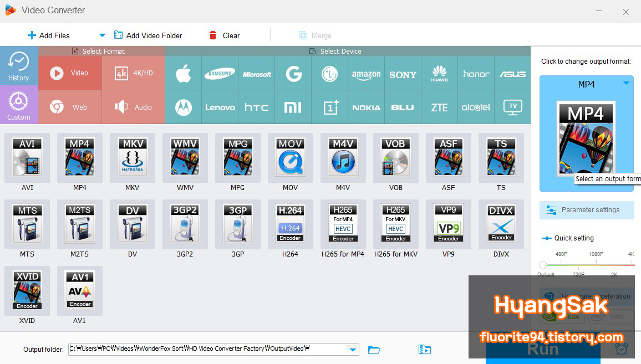Switch to 4K/HD format category

pos(134,73)
